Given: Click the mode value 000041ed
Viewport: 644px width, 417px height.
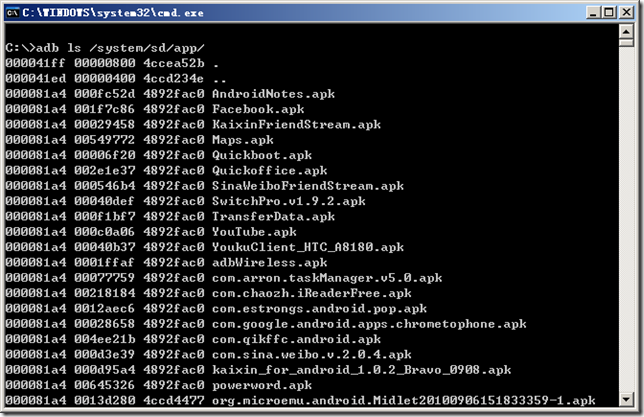Looking at the screenshot, I should tap(35, 78).
